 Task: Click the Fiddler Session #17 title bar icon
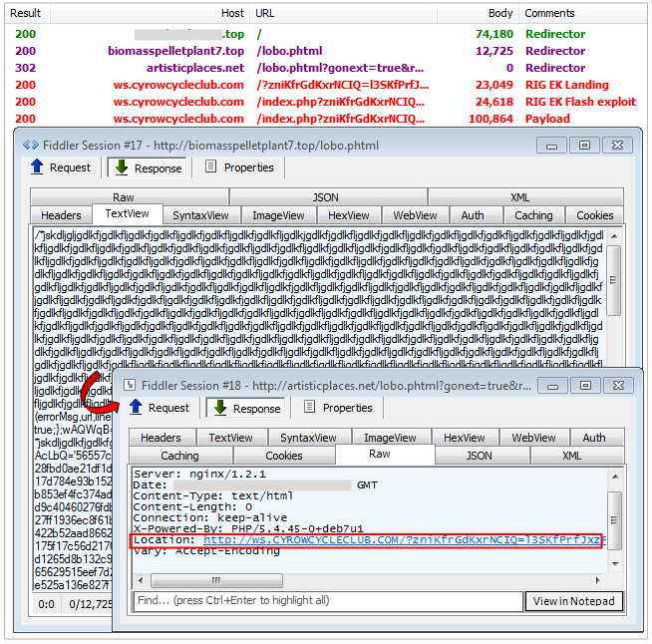point(31,145)
